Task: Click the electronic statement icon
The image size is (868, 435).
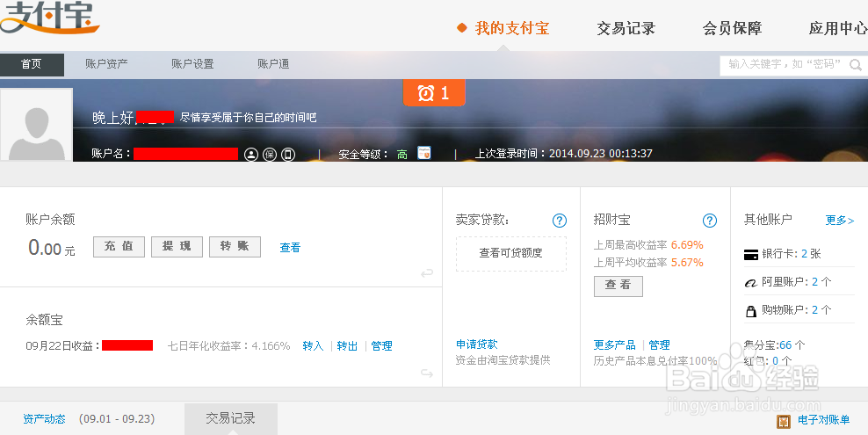Action: [784, 421]
